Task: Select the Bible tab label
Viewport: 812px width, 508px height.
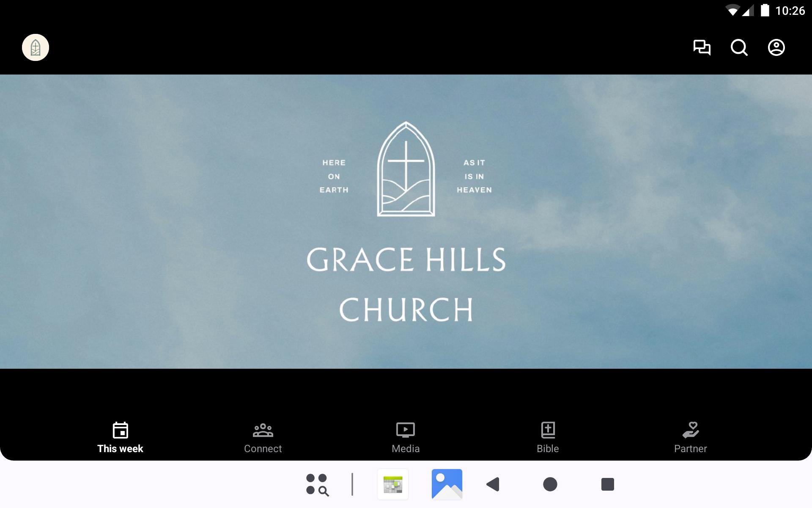Action: click(548, 449)
